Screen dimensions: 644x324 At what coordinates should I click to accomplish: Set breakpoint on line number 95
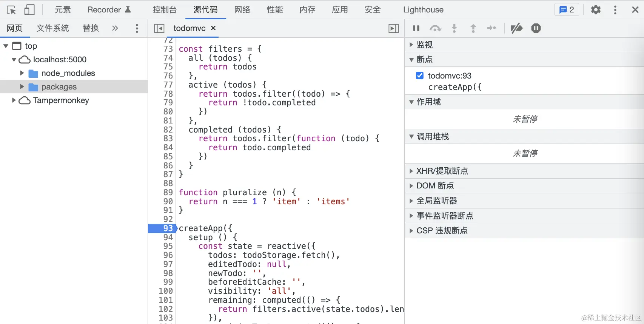168,246
